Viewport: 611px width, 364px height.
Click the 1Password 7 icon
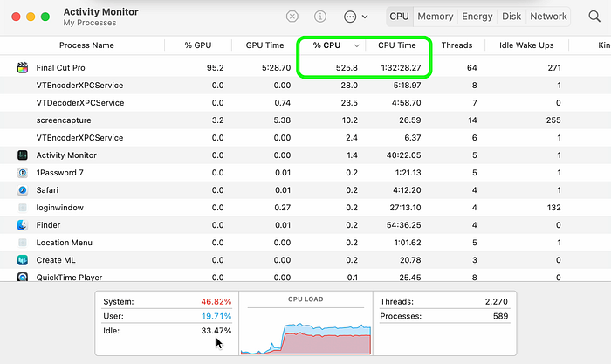[23, 173]
